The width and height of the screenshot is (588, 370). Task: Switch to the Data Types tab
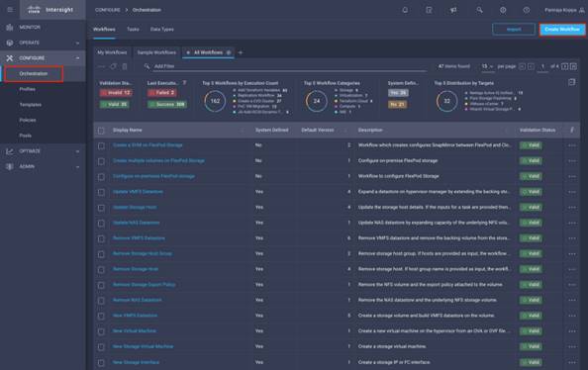click(162, 30)
